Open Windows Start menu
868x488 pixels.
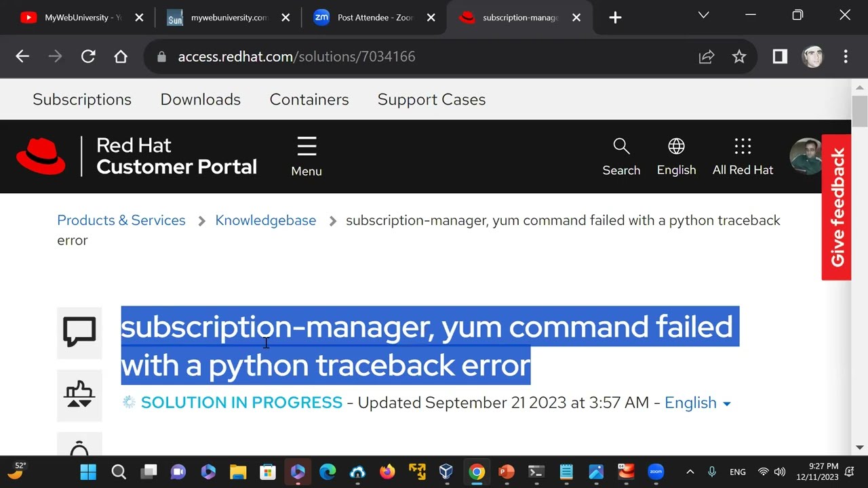point(88,472)
